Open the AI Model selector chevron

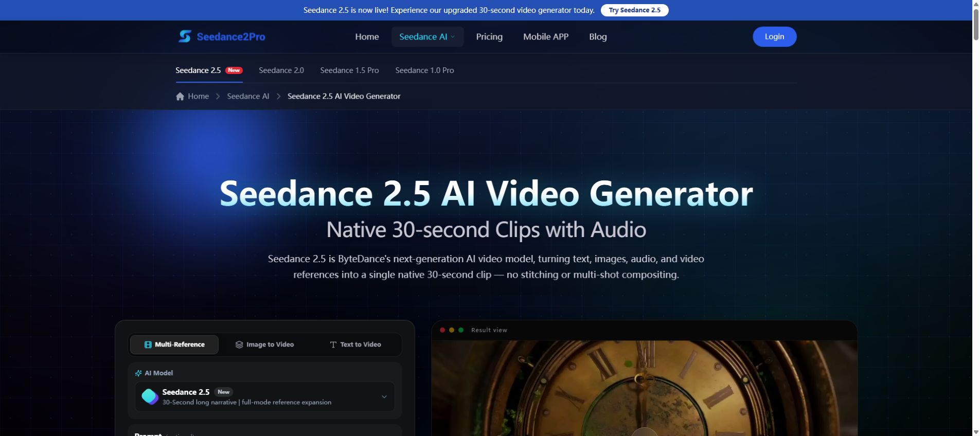tap(384, 396)
